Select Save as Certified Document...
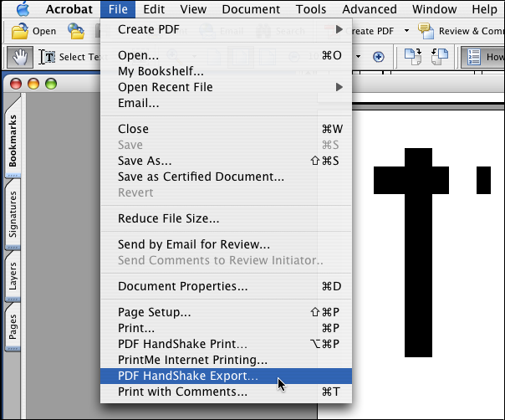Screen dimensions: 505x420 (x=226, y=177)
